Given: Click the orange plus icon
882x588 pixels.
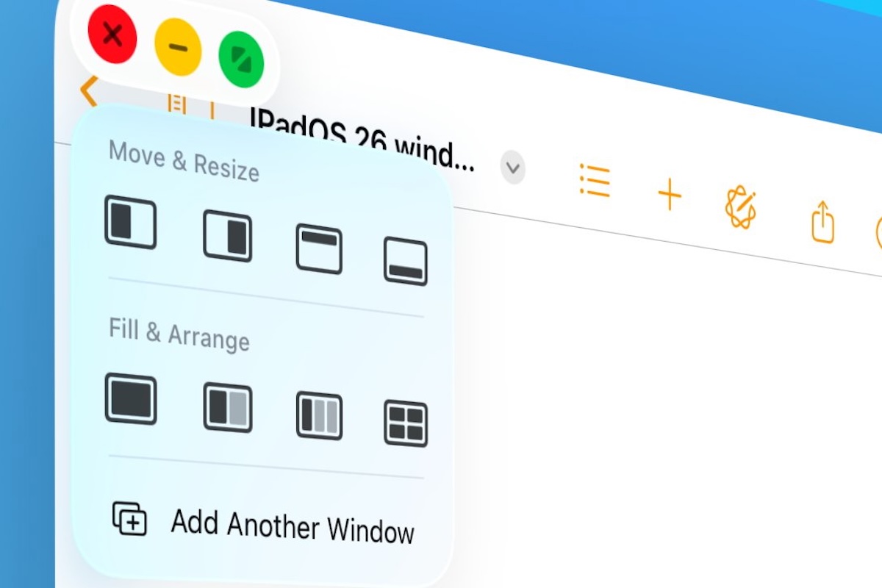Looking at the screenshot, I should (x=669, y=196).
